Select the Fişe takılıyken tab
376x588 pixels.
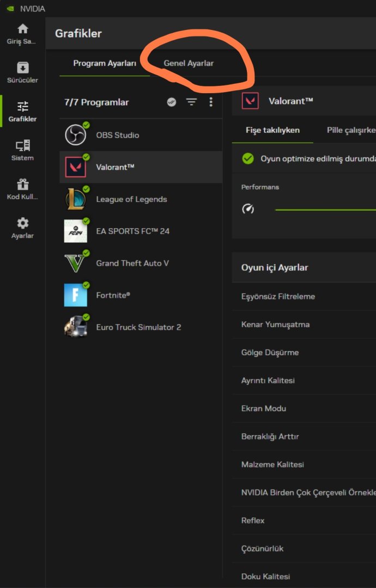click(x=273, y=130)
